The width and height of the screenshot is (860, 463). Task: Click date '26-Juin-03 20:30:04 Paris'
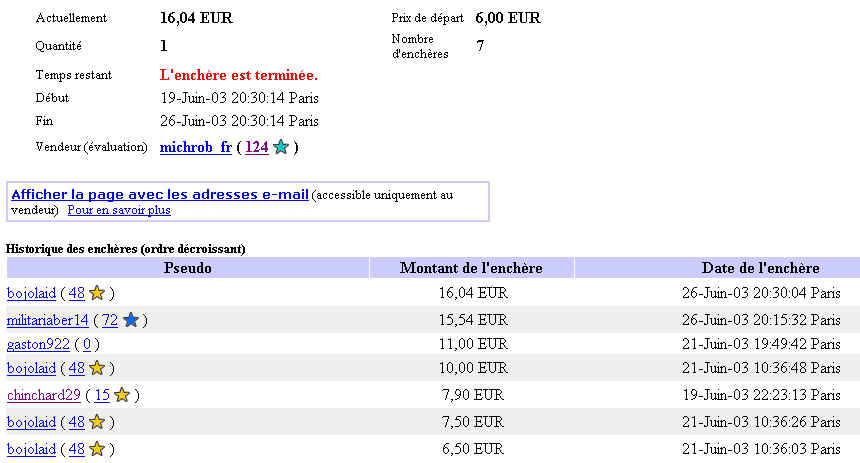[761, 293]
